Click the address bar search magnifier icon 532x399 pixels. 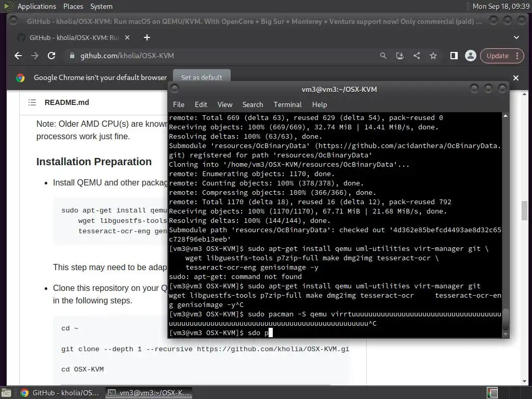(x=383, y=56)
